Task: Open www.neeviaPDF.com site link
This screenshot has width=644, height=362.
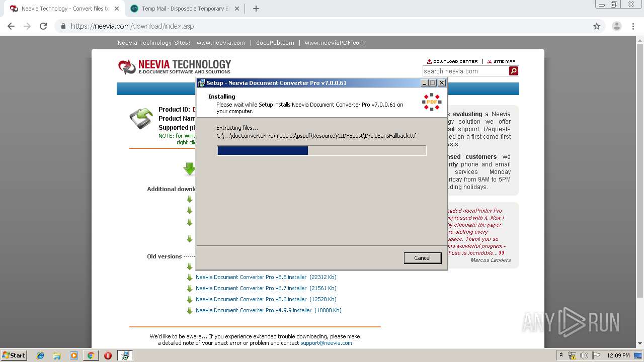Action: tap(335, 43)
